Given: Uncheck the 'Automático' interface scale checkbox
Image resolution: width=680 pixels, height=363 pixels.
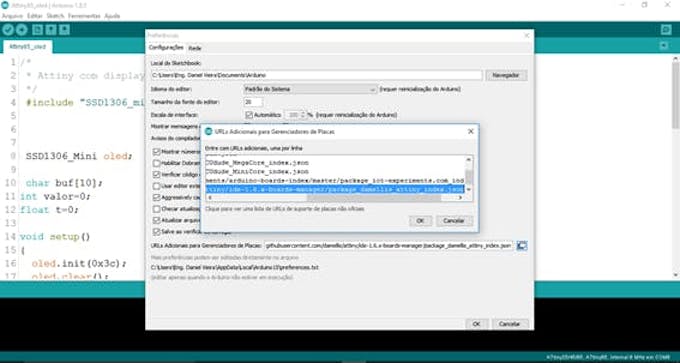Looking at the screenshot, I should click(249, 115).
